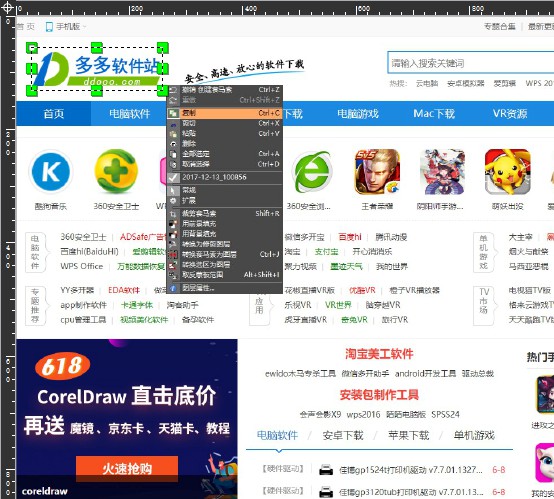Click the android开发工具 link

pos(425,374)
